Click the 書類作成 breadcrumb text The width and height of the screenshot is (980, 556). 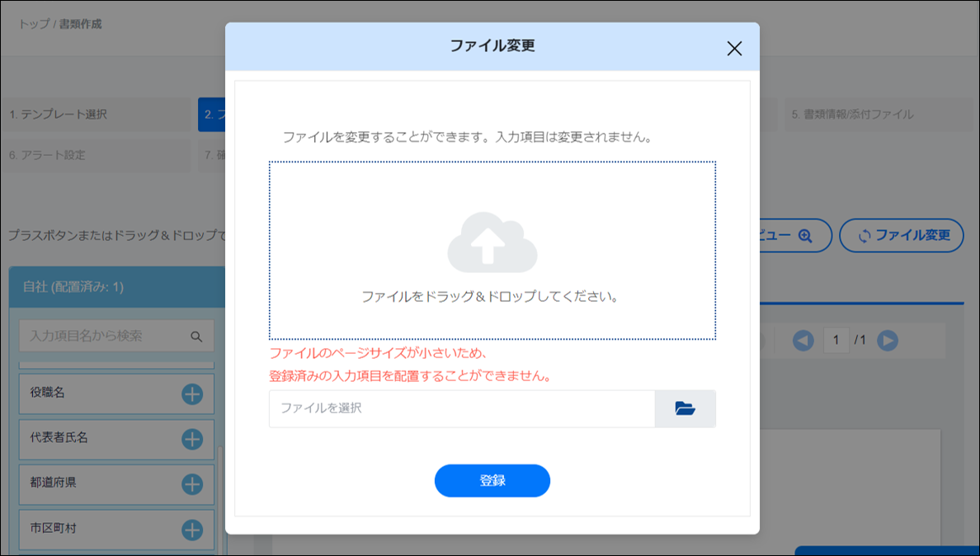pyautogui.click(x=81, y=24)
